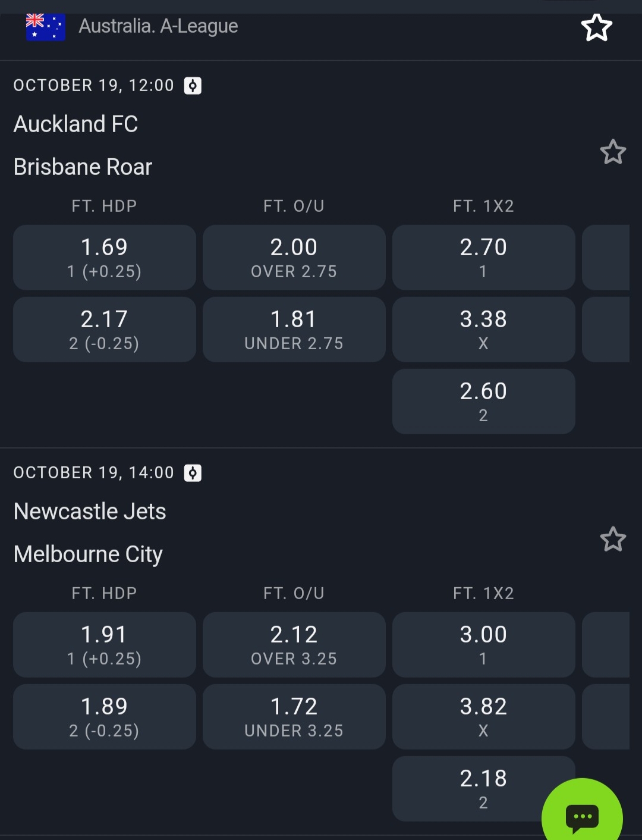Open the green live chat bubble
The image size is (642, 840).
point(582,816)
